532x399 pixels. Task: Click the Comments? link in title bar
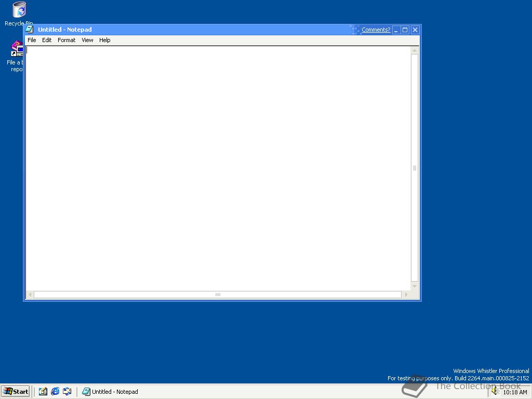(x=376, y=30)
